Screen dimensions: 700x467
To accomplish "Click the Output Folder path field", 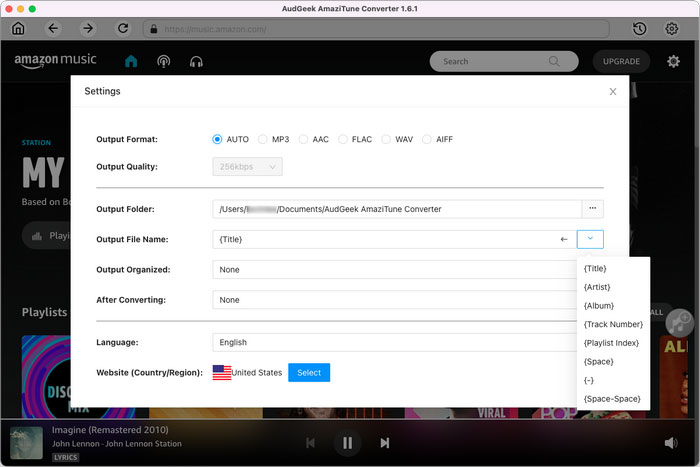I will [397, 209].
